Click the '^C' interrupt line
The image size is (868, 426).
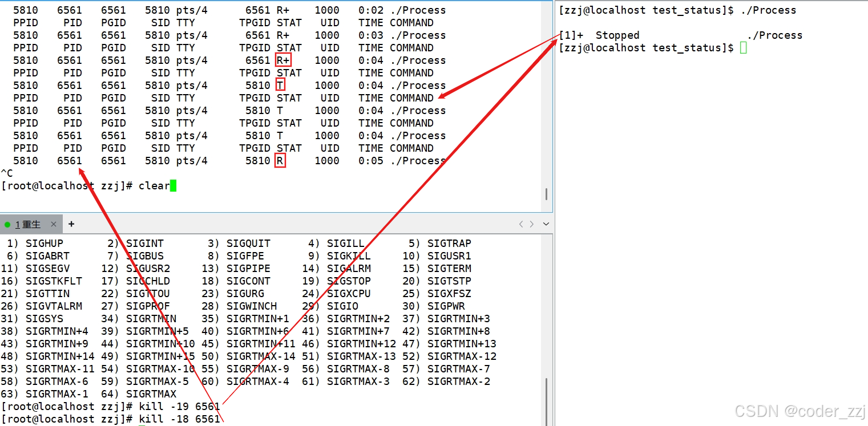pos(7,173)
